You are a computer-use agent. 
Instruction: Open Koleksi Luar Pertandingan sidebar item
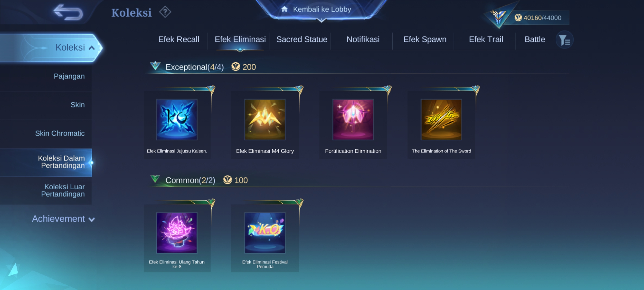click(x=63, y=190)
